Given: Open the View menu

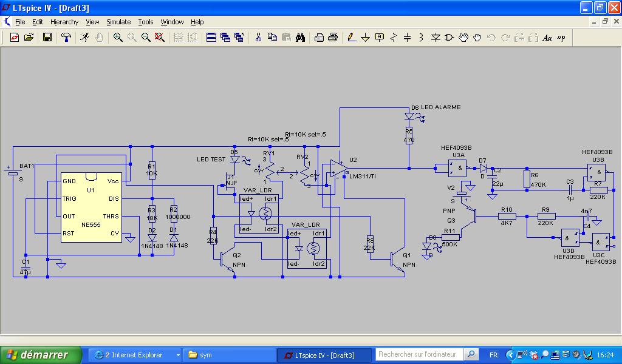Looking at the screenshot, I should click(x=92, y=22).
